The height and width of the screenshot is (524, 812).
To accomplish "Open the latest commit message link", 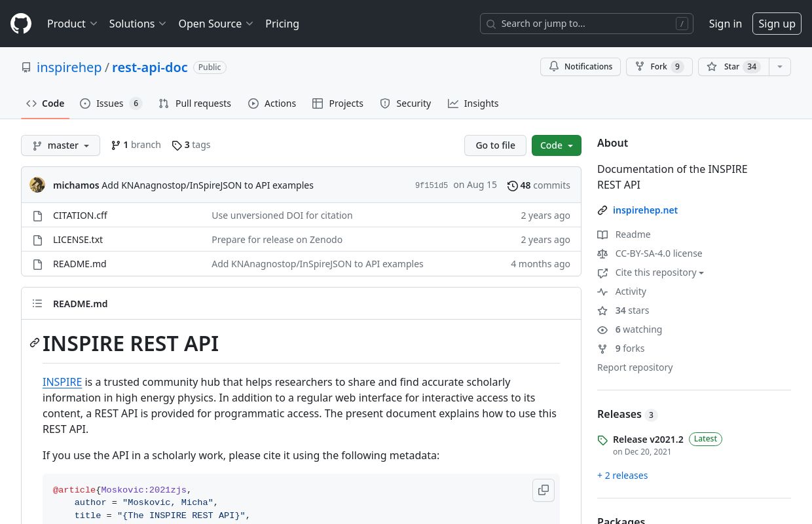I will pyautogui.click(x=208, y=185).
